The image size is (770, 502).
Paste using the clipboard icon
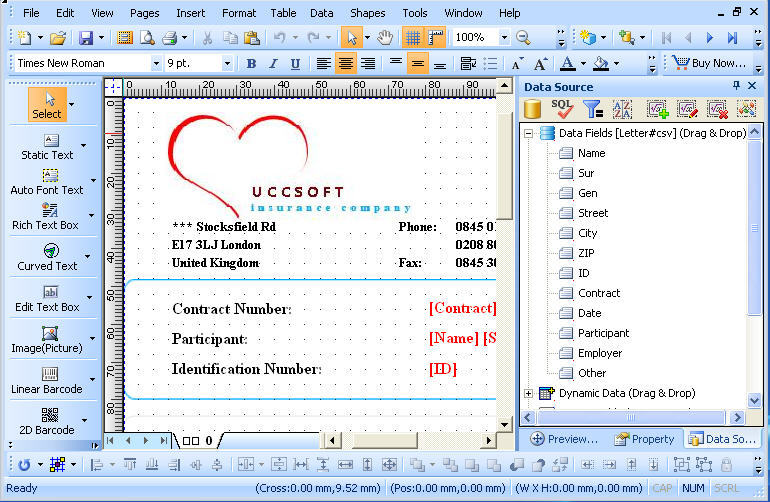(251, 37)
